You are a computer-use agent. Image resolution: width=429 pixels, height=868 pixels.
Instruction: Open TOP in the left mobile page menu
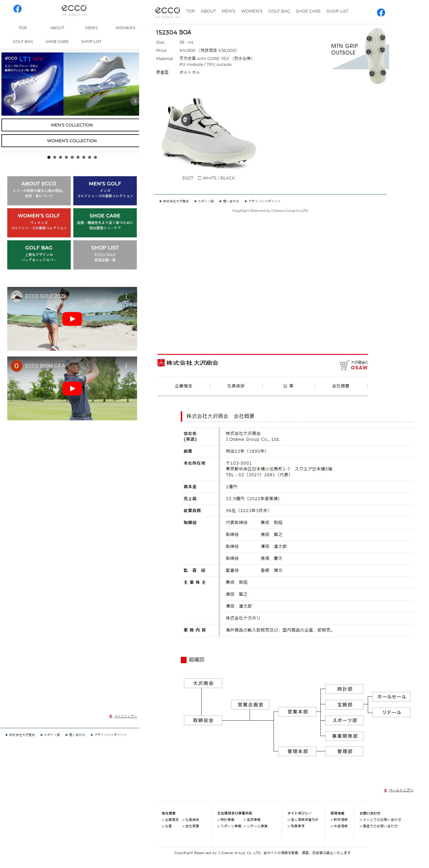point(23,28)
